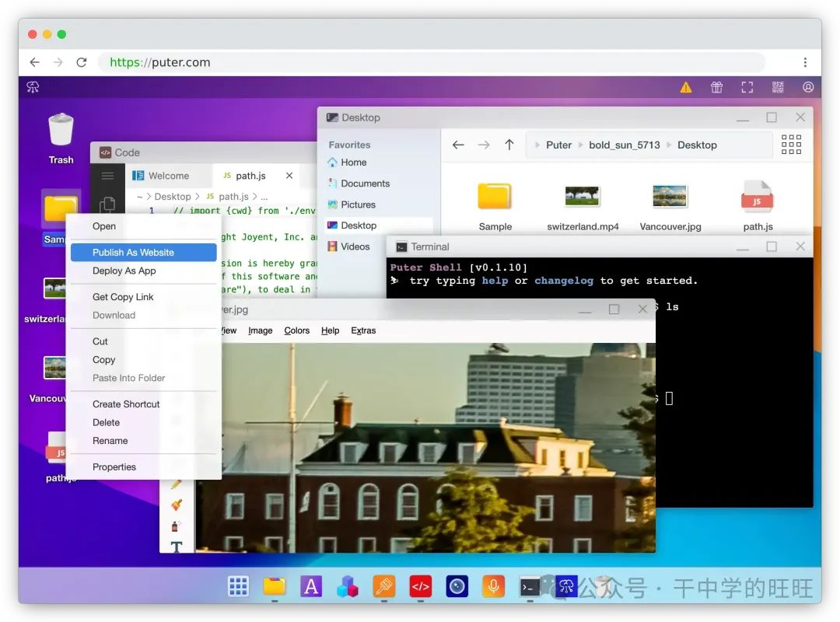The height and width of the screenshot is (622, 840).
Task: Click the changelog link in the Terminal
Action: 564,281
